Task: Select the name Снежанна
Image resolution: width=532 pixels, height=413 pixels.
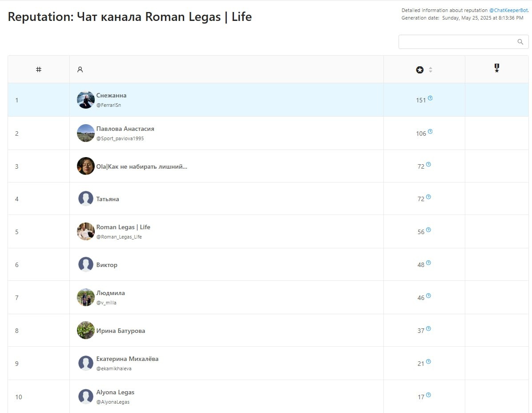Action: [111, 95]
